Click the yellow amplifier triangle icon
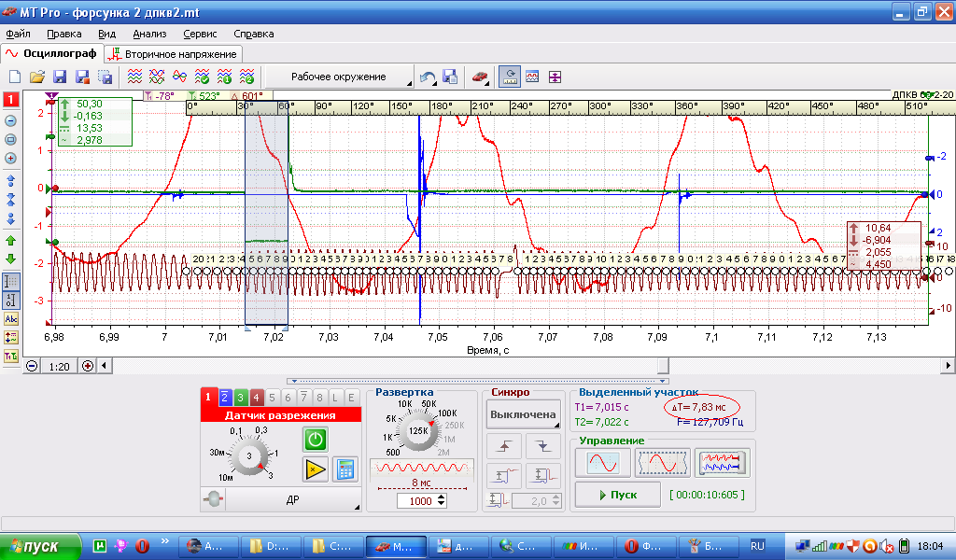The width and height of the screenshot is (956, 560). [x=316, y=469]
